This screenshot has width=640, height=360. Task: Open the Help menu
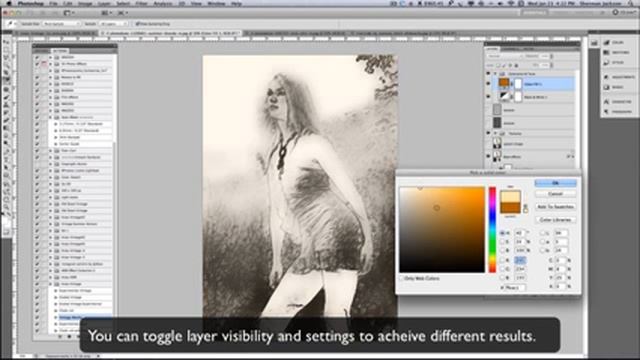[236, 3]
